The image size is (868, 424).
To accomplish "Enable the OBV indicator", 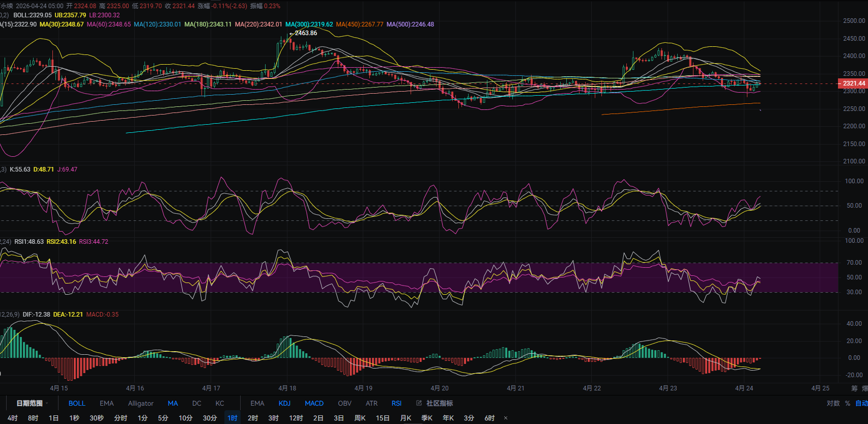I will (344, 403).
